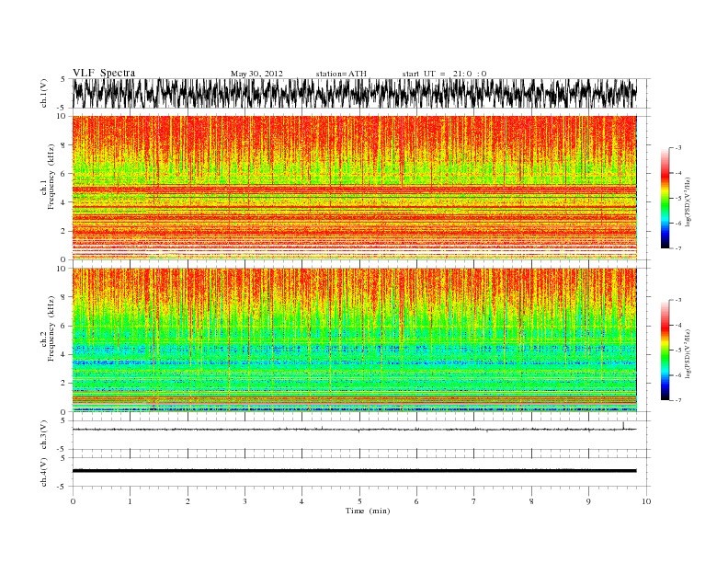The width and height of the screenshot is (728, 563).
Task: Click the time axis tick label "5"
Action: pyautogui.click(x=359, y=501)
